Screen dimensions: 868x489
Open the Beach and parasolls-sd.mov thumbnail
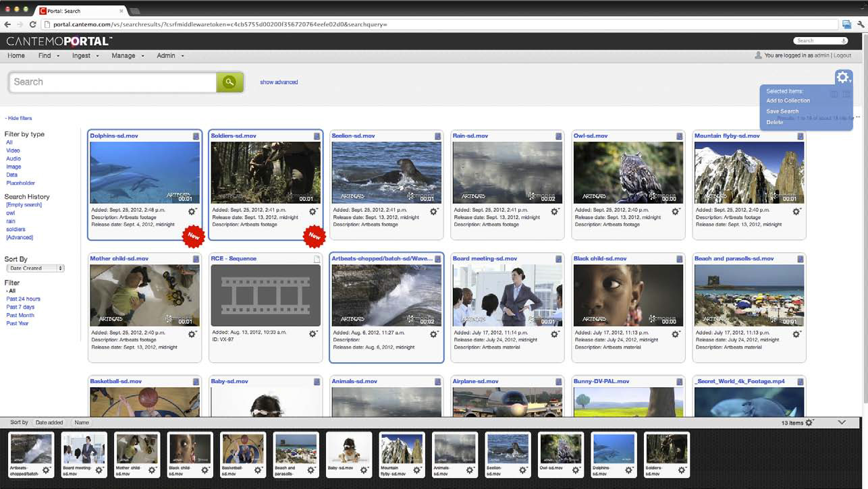749,295
